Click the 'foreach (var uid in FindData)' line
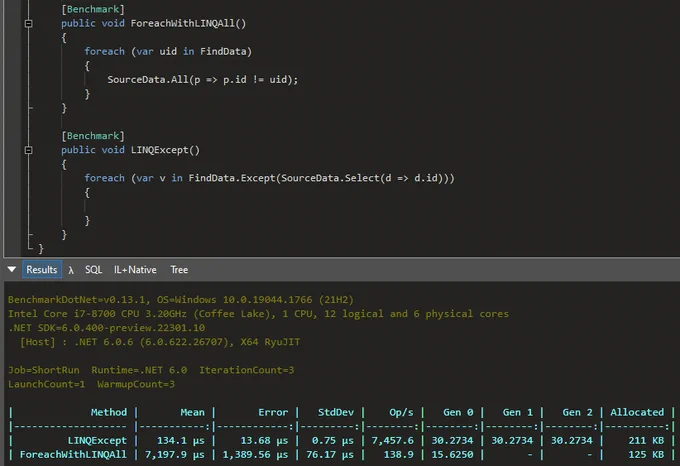 168,52
